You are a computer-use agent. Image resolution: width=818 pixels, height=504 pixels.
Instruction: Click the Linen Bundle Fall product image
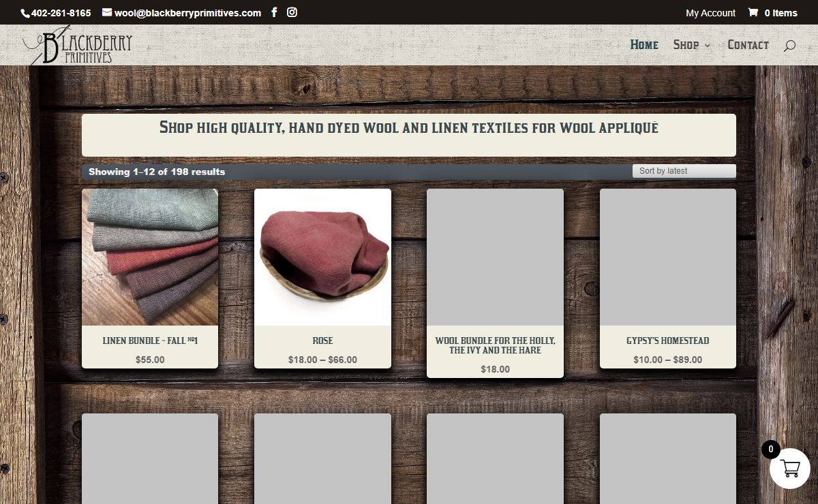coord(150,257)
